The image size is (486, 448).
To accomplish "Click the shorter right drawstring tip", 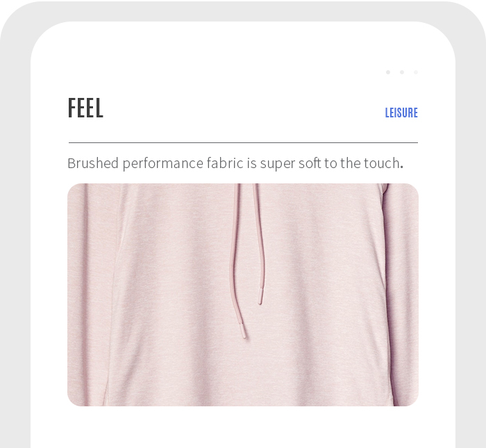I will coord(260,297).
